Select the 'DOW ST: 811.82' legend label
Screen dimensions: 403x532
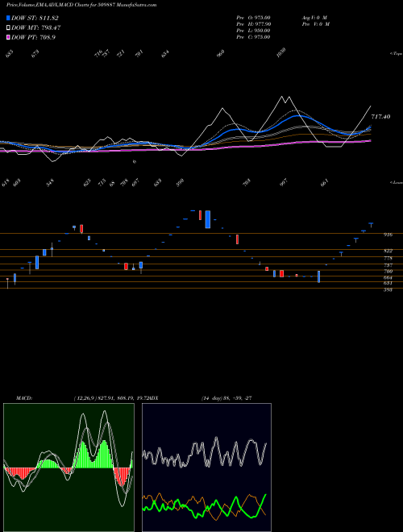[35, 18]
